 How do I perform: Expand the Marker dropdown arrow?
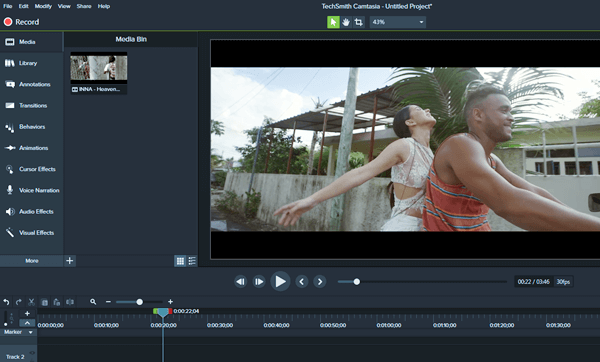point(31,332)
